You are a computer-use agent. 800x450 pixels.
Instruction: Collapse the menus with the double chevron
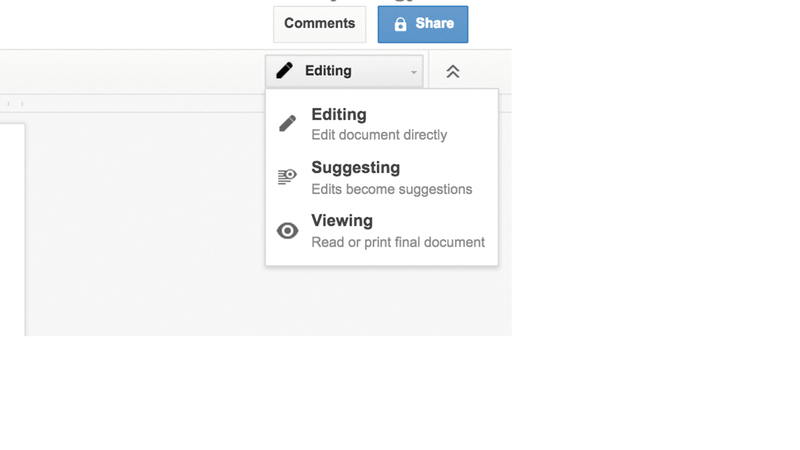[x=453, y=72]
